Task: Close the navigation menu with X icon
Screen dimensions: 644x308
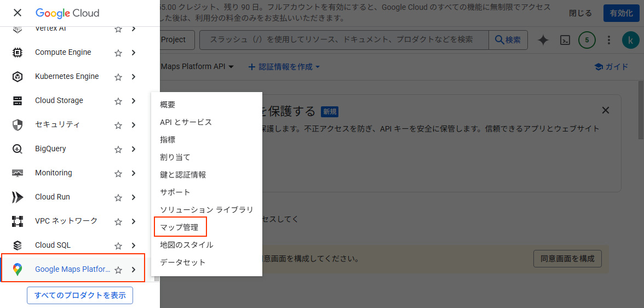Action: click(18, 13)
